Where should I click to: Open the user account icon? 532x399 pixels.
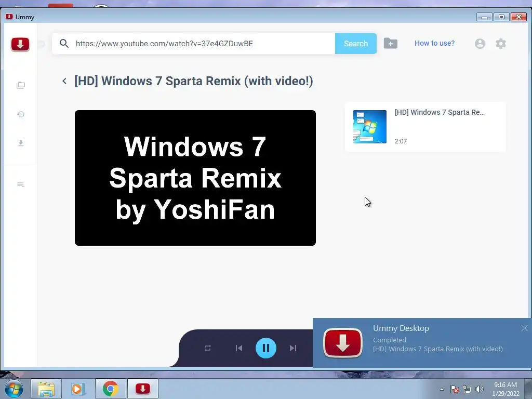pos(480,44)
